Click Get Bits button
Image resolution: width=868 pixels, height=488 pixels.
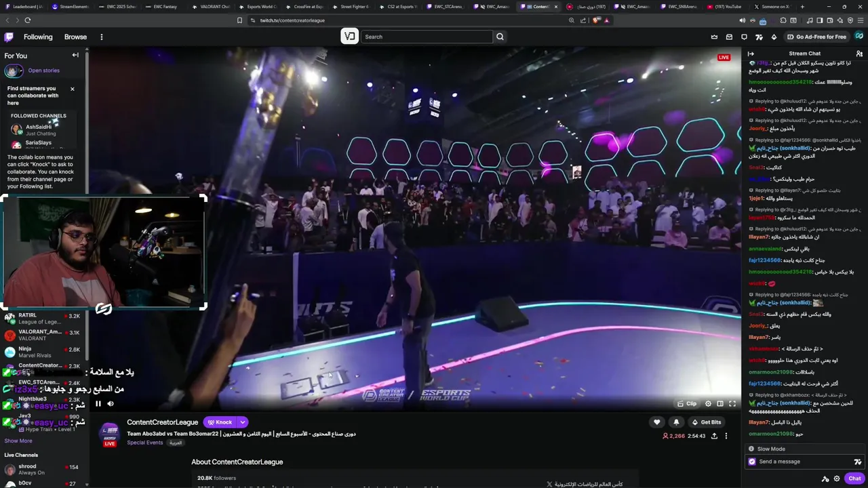(x=707, y=422)
